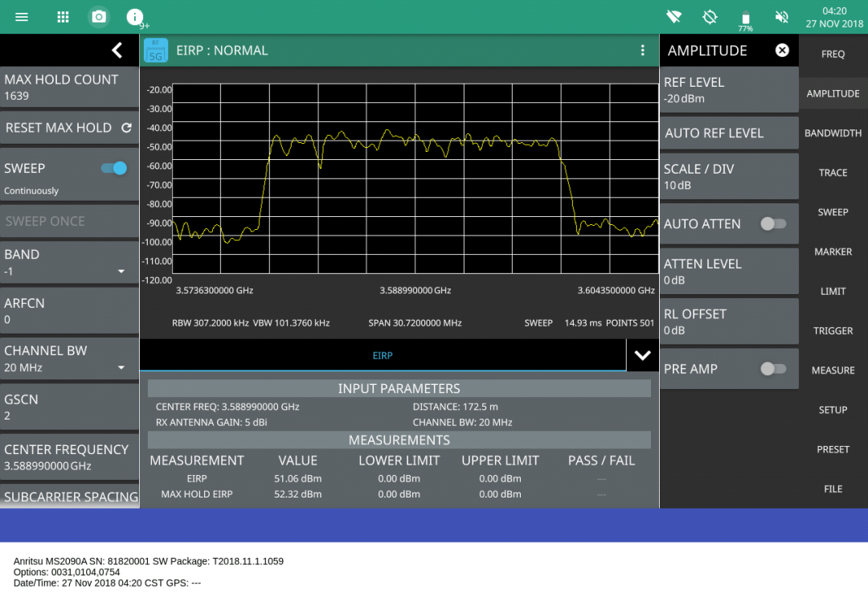Click the muted speaker icon

[781, 17]
